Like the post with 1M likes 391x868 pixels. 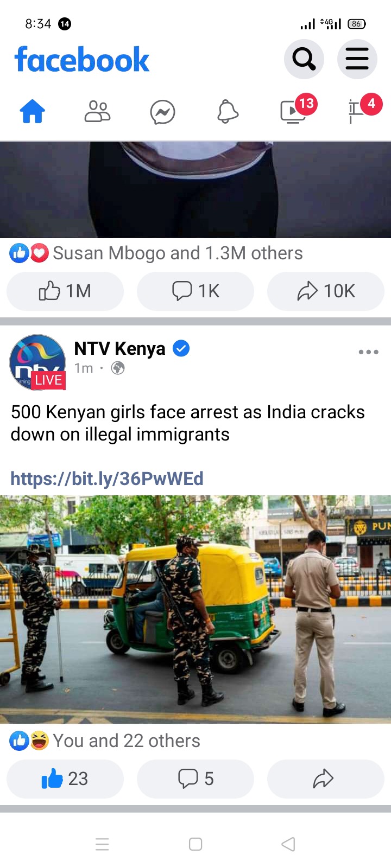tap(65, 291)
